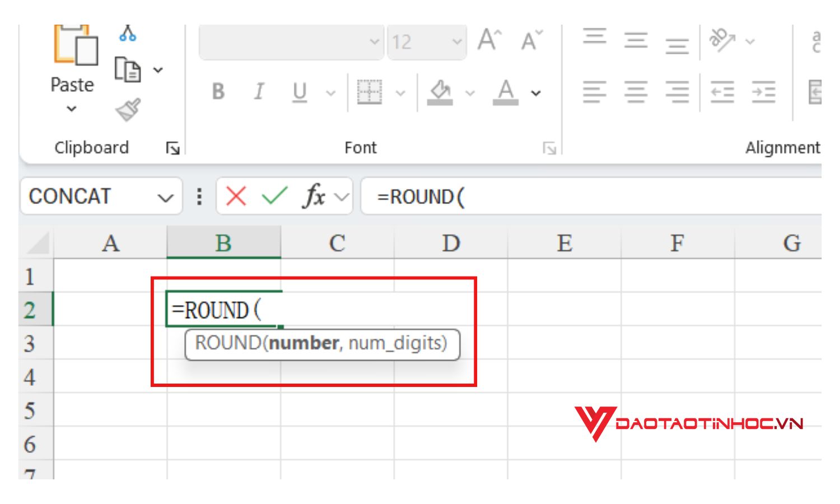Image resolution: width=840 pixels, height=504 pixels.
Task: Click the Select All corner triangle
Action: [37, 244]
